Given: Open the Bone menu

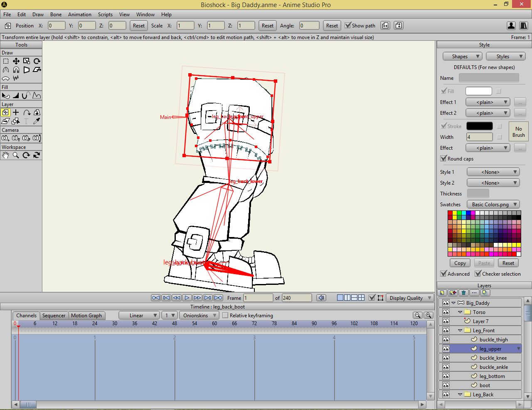Looking at the screenshot, I should click(x=56, y=15).
